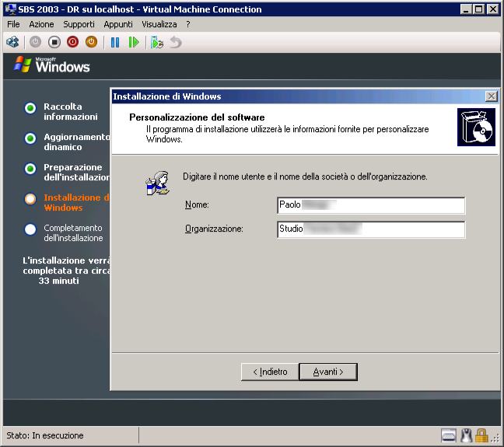Pause the virtual machine

(115, 42)
